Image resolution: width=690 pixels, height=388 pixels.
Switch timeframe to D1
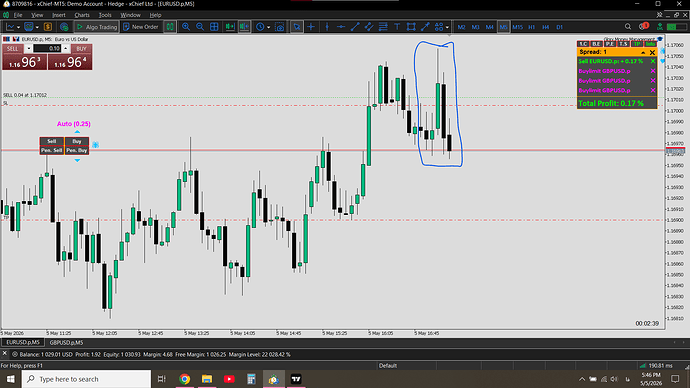[559, 27]
